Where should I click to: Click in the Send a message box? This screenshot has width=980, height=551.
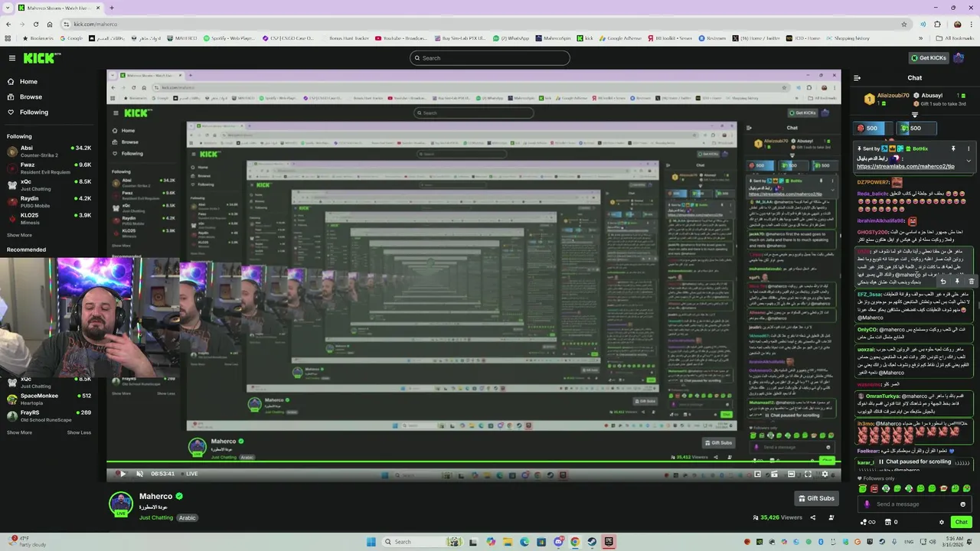point(915,504)
